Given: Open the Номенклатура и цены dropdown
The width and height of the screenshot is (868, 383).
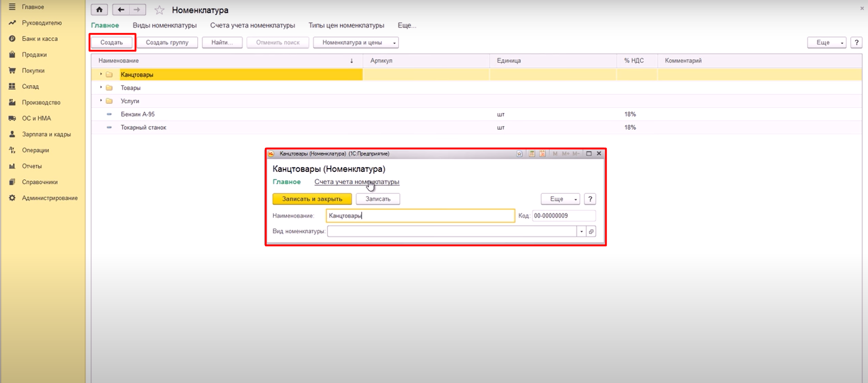Looking at the screenshot, I should pos(356,42).
